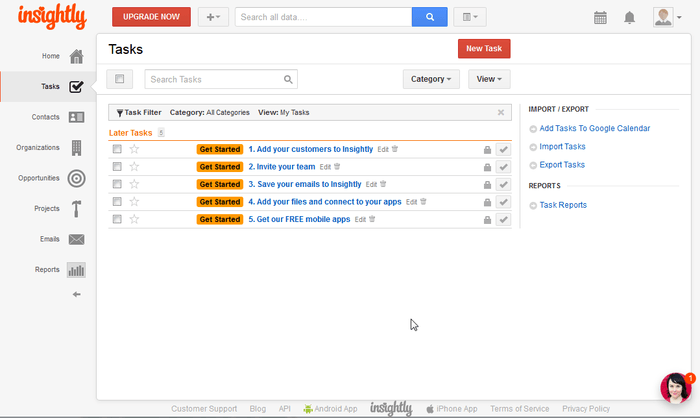Click the blue search magnifier button
The width and height of the screenshot is (700, 418).
[429, 17]
